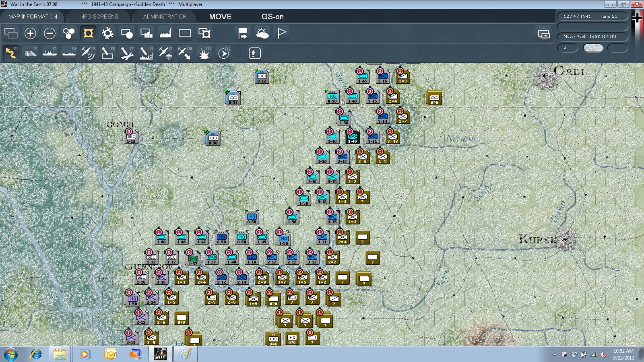Select the 0-31 unit counter
This screenshot has height=362, width=644.
(233, 98)
